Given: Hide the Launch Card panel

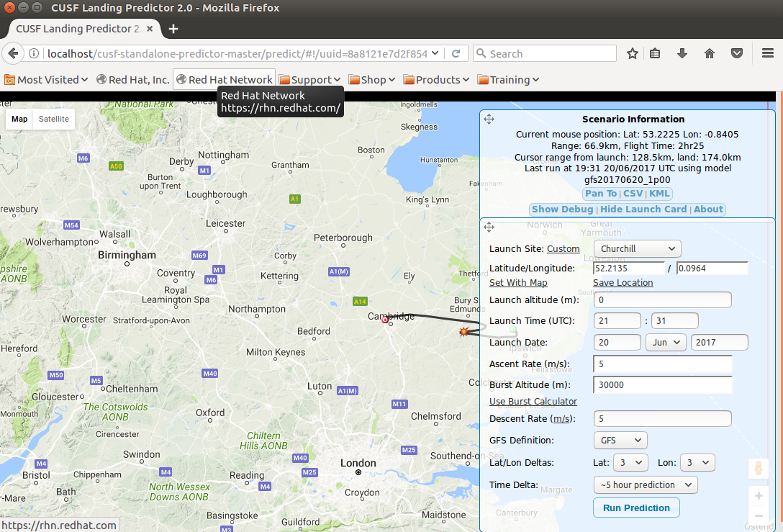Looking at the screenshot, I should pyautogui.click(x=643, y=209).
